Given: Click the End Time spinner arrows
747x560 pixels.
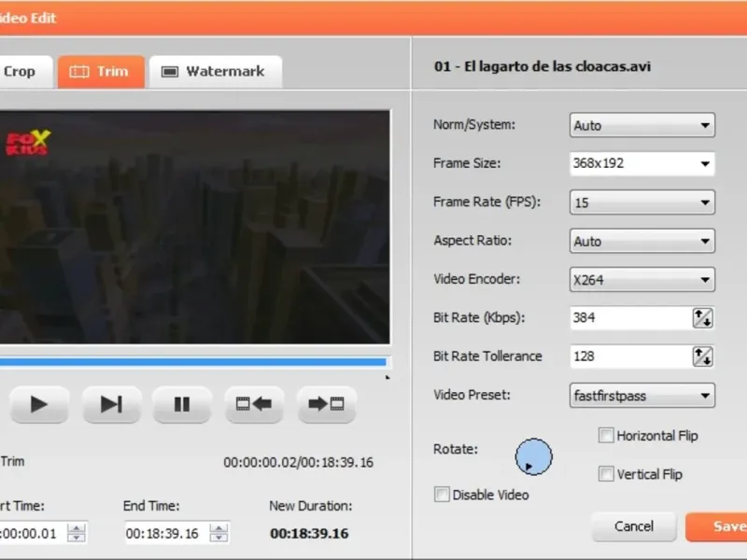Looking at the screenshot, I should (x=219, y=533).
